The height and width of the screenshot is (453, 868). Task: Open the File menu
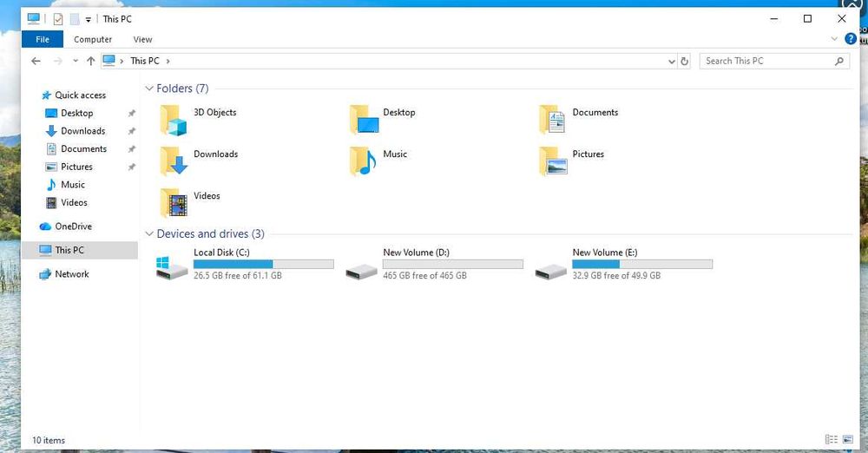[x=42, y=39]
